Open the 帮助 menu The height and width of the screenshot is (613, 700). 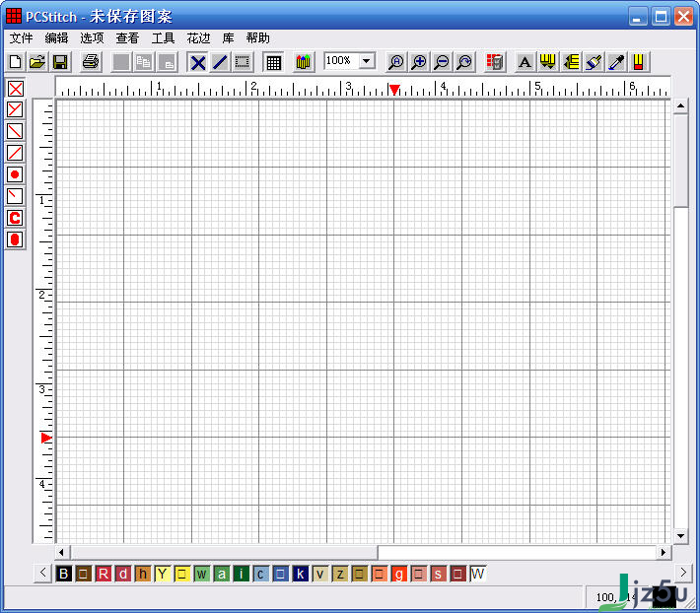tap(257, 37)
